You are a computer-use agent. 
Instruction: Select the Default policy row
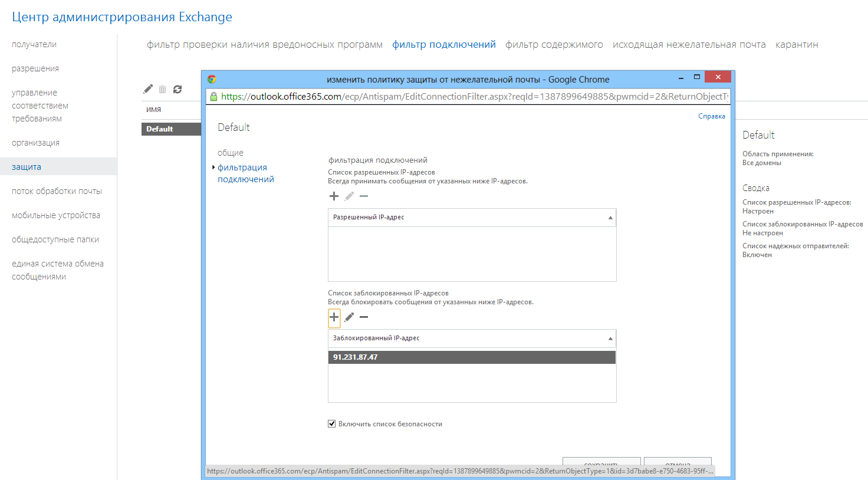point(171,129)
